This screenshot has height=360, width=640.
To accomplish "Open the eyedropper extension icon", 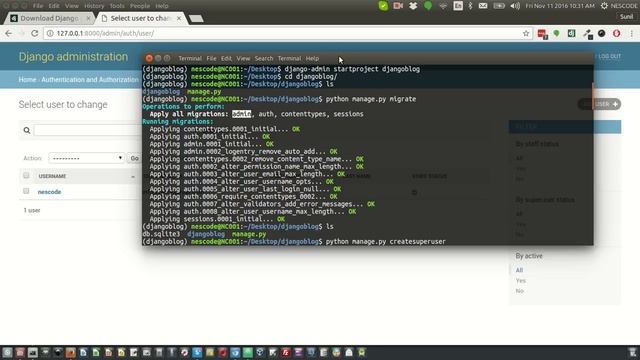I will pos(588,34).
